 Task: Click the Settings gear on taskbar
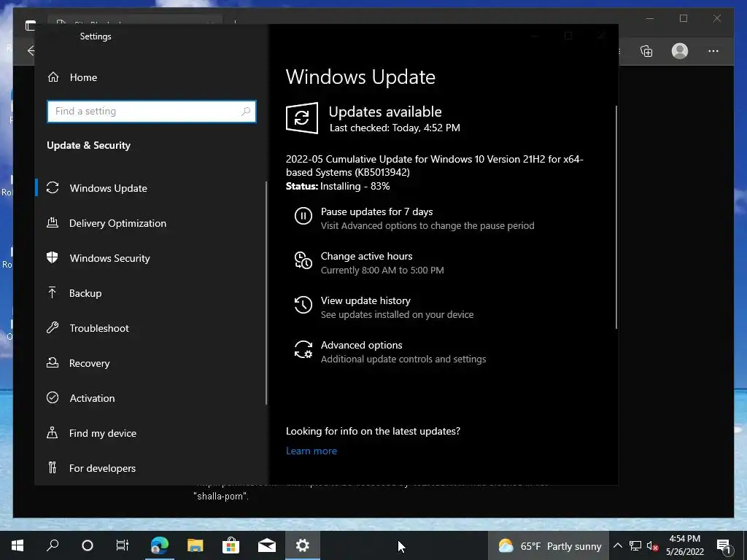303,545
